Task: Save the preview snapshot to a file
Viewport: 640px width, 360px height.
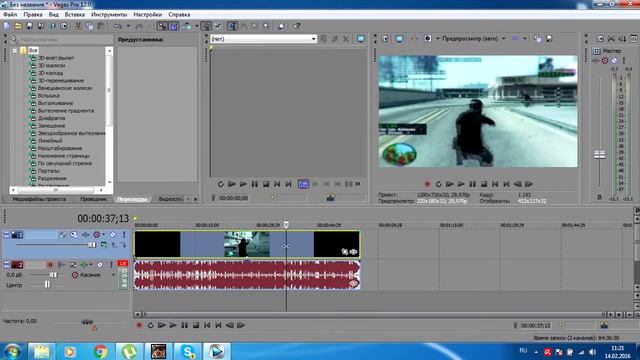Action: point(549,39)
